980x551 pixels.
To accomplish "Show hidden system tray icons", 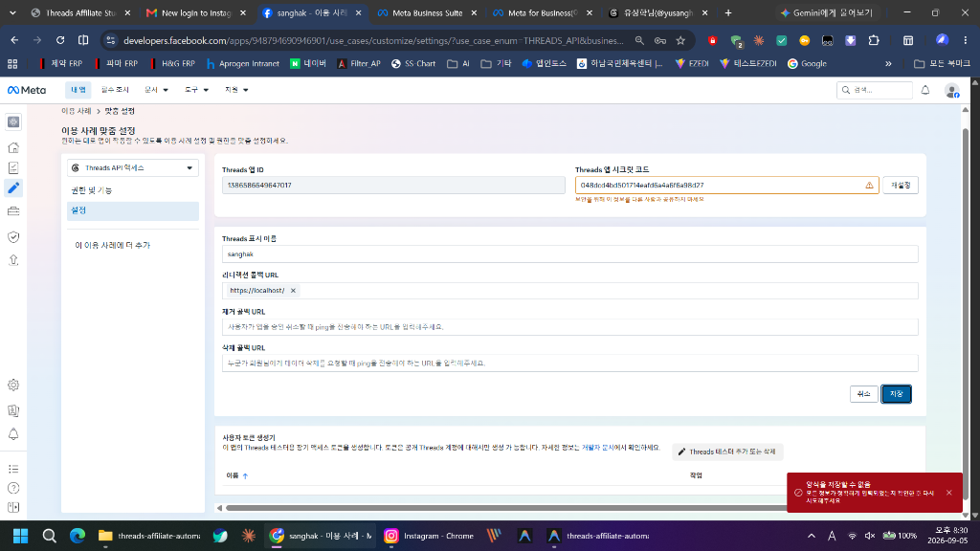I will coord(812,536).
